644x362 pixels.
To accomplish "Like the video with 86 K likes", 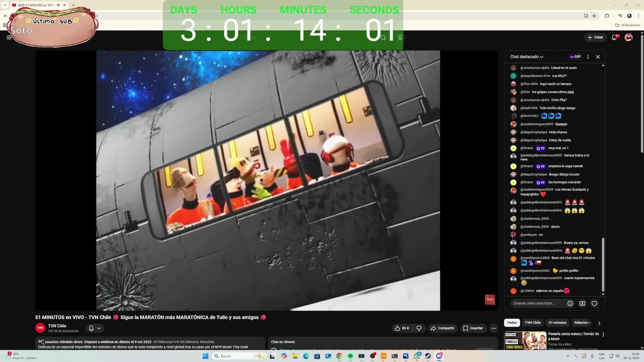I will pos(402,328).
